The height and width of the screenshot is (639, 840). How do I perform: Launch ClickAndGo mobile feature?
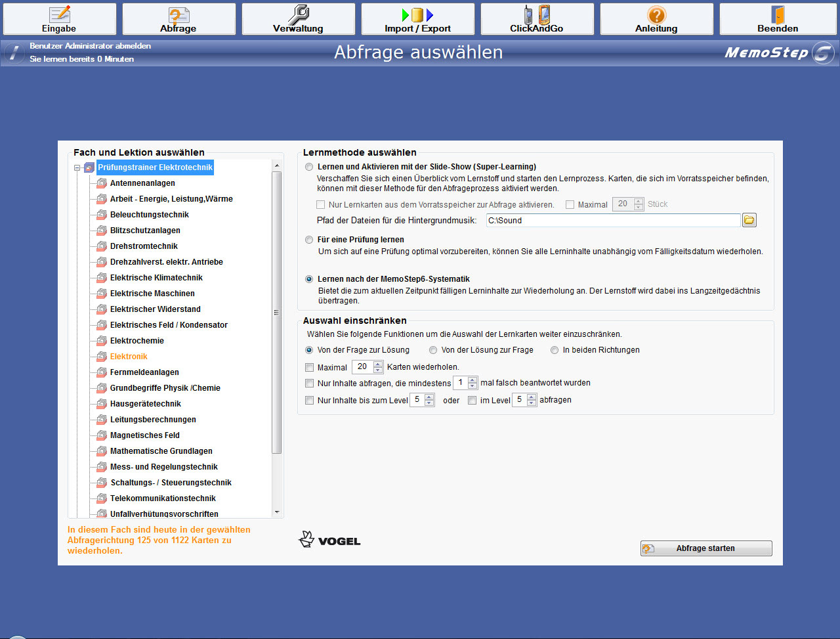(x=537, y=19)
